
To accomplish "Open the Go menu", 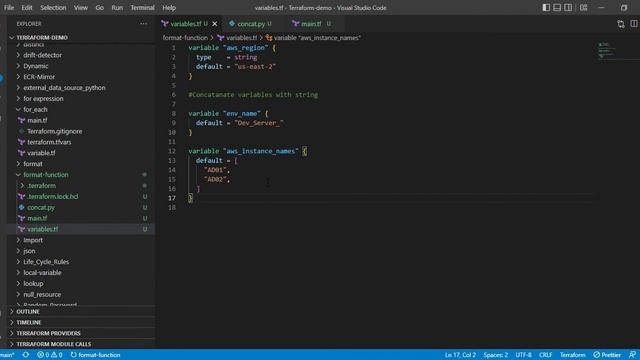I will [x=100, y=8].
